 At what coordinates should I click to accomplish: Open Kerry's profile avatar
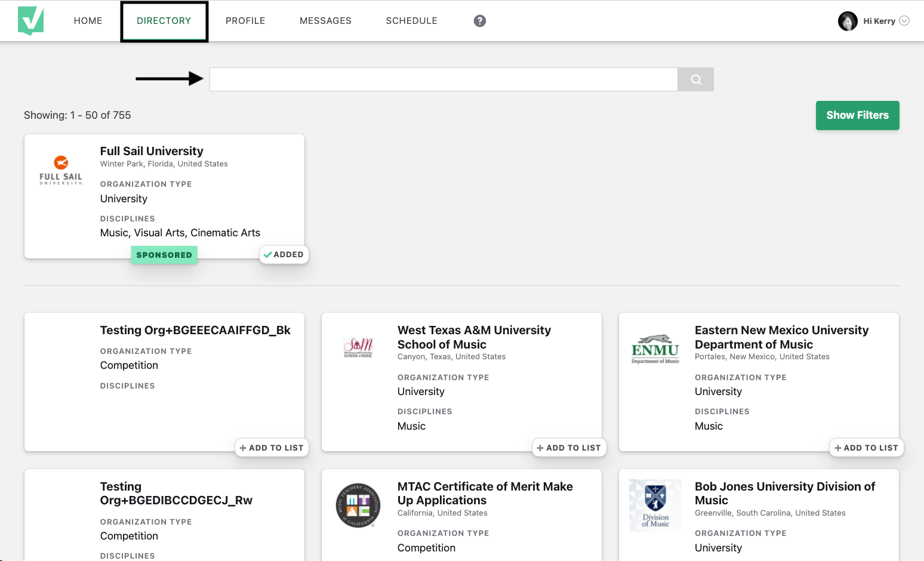coord(848,21)
